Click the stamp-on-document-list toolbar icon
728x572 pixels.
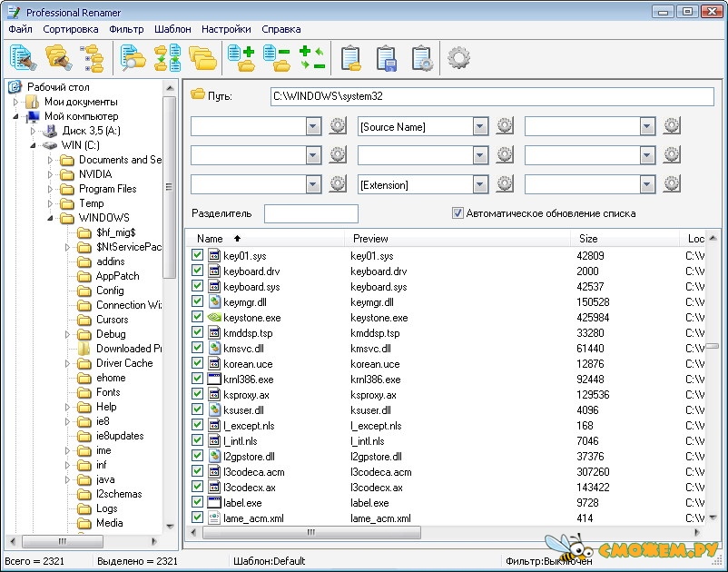(23, 58)
